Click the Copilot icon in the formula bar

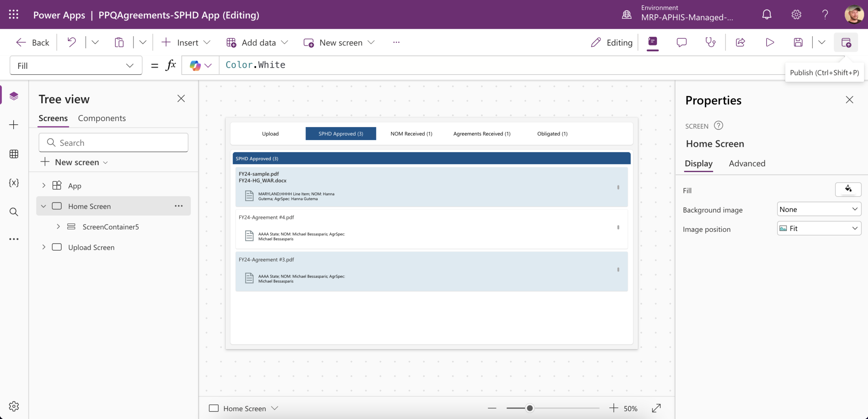[195, 65]
